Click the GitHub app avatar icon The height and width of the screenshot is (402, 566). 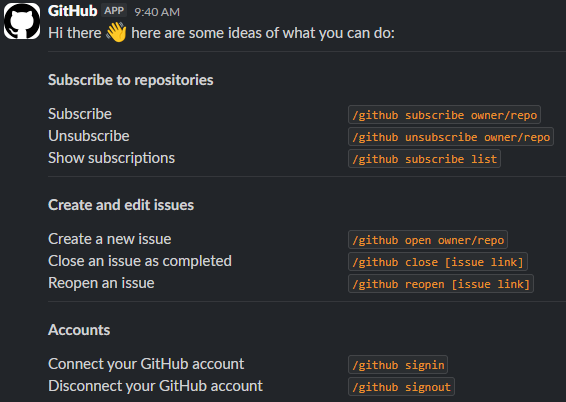[22, 21]
